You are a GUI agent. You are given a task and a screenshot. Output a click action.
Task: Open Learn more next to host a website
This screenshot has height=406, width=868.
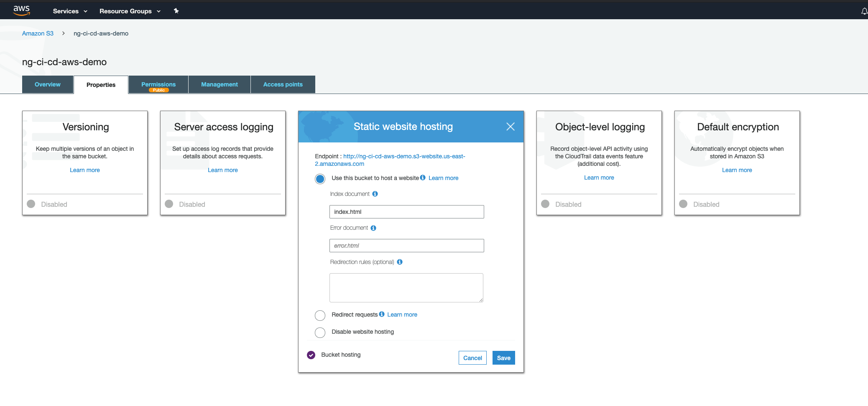[444, 178]
